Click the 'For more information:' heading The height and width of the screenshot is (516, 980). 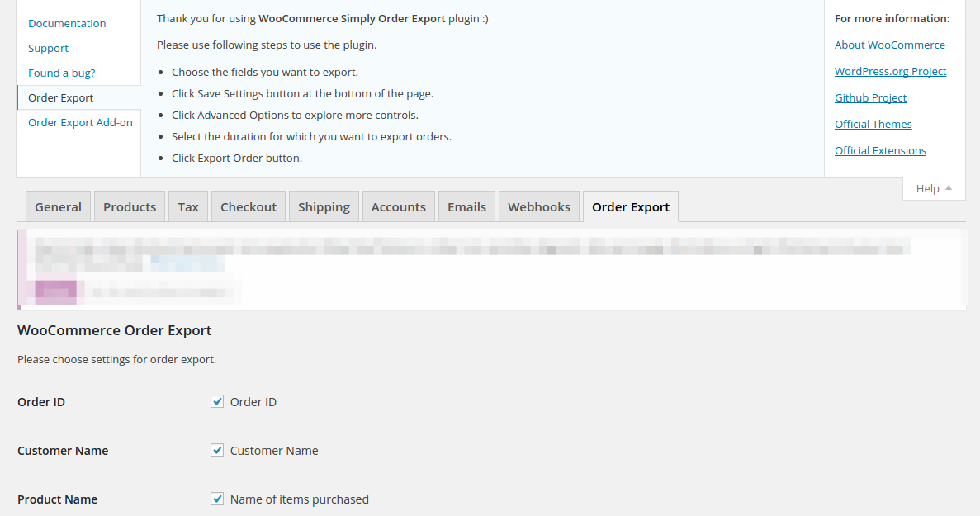point(892,19)
